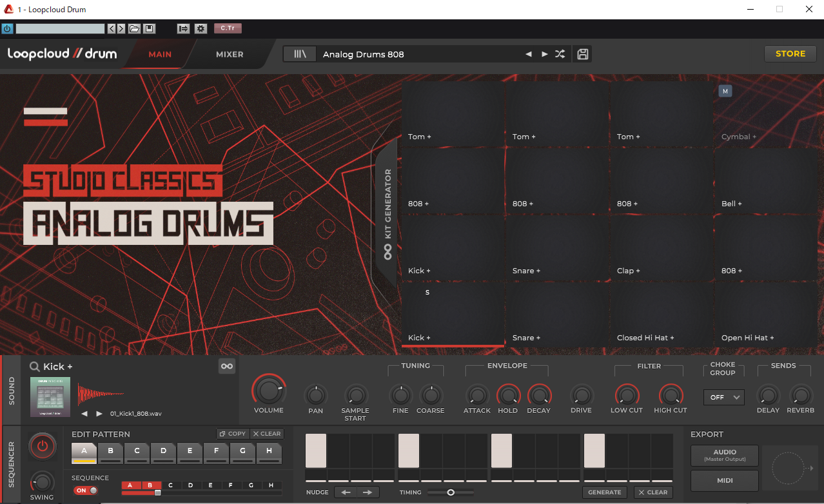Open the kit library browser icon
The image size is (824, 504).
pyautogui.click(x=300, y=54)
